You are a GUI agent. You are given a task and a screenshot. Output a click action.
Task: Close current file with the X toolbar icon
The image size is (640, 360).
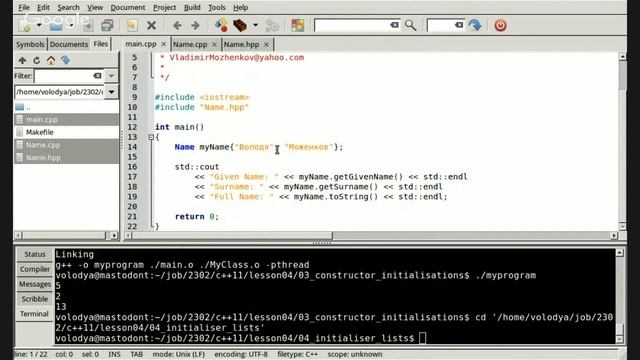(x=151, y=26)
